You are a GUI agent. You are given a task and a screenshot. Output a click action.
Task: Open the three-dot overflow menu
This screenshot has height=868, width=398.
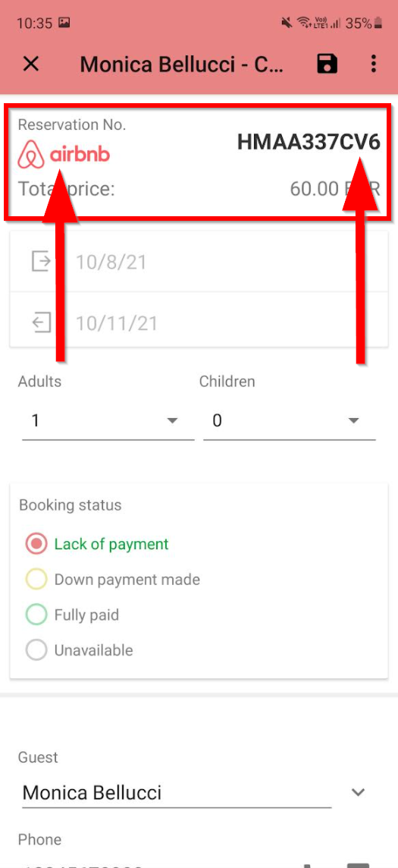[374, 64]
